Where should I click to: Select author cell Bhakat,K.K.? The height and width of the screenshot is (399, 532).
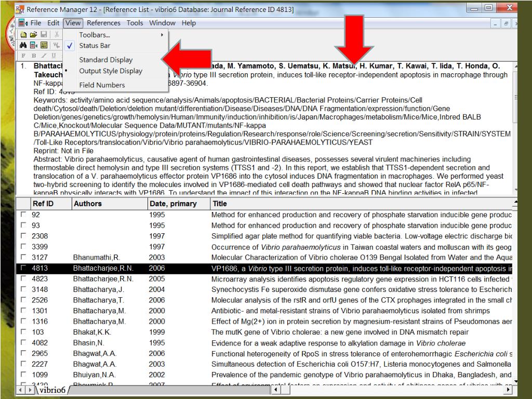92,332
